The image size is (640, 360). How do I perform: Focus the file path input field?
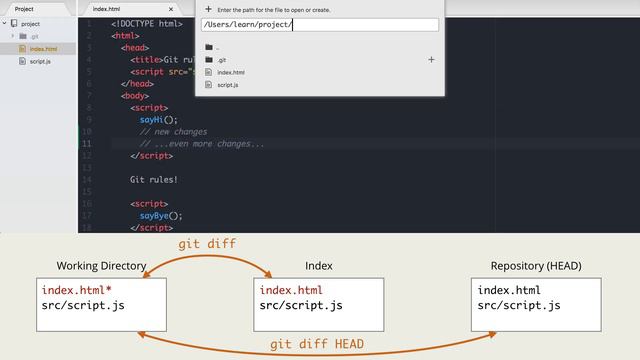[320, 24]
